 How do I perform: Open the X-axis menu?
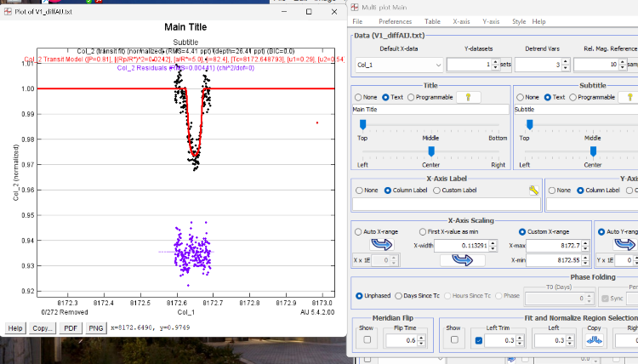point(461,20)
